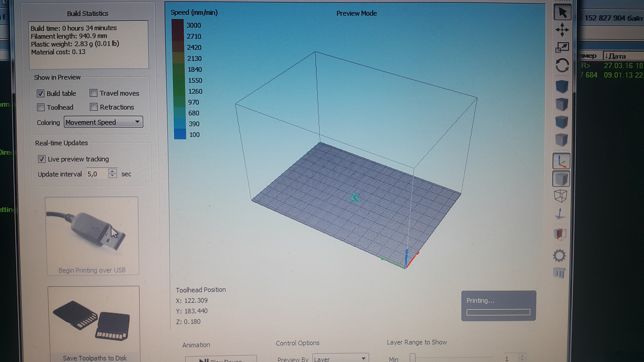Toggle point normals arrow icon
Screen dimensions: 644x362
click(560, 214)
